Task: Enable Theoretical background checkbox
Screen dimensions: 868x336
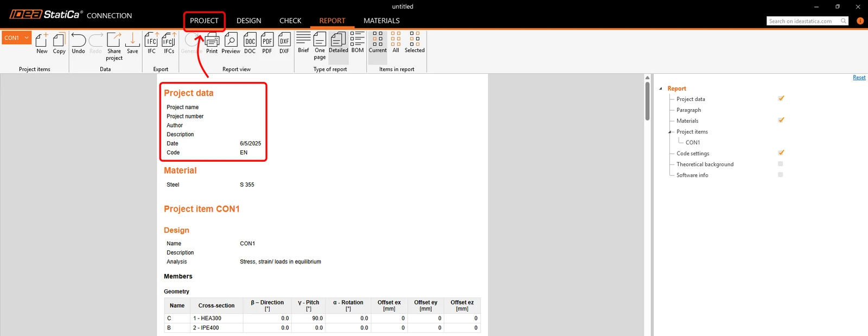Action: coord(780,163)
